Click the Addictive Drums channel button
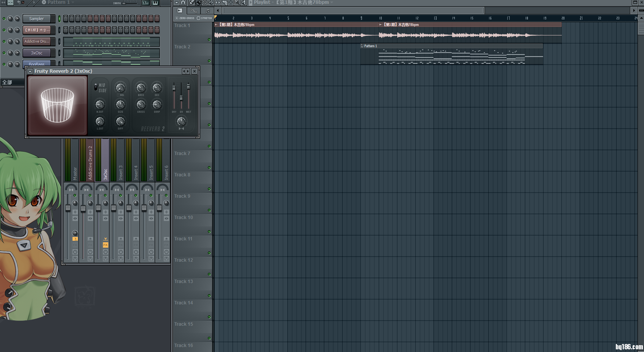644x352 pixels. click(37, 42)
